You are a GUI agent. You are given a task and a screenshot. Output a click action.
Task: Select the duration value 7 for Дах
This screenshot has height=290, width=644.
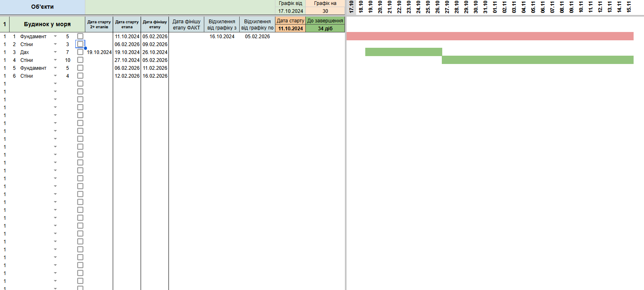pos(67,52)
